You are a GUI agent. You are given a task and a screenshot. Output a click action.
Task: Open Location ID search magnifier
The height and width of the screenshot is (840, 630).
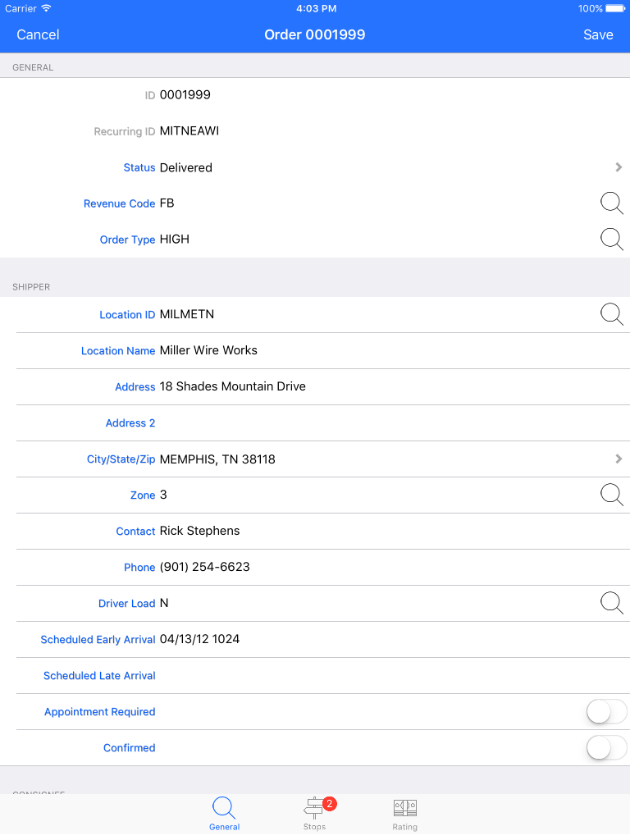coord(611,314)
